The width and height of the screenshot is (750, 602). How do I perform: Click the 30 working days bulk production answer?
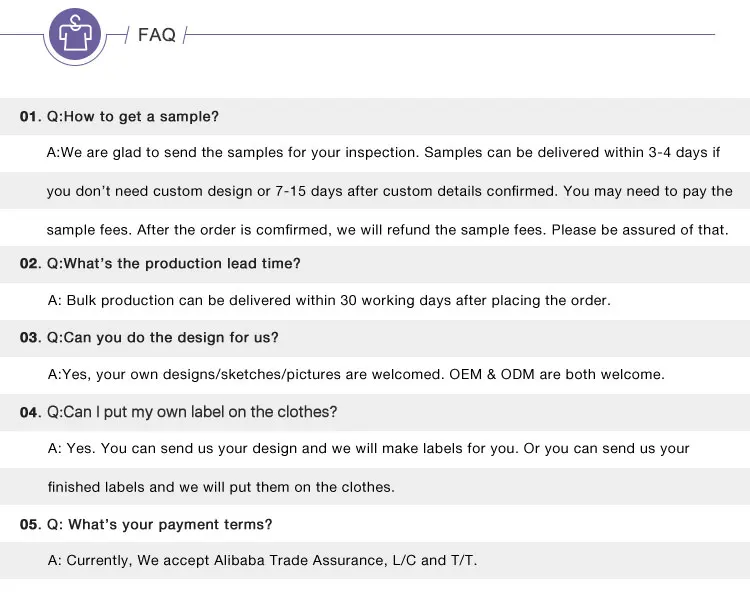tap(329, 300)
